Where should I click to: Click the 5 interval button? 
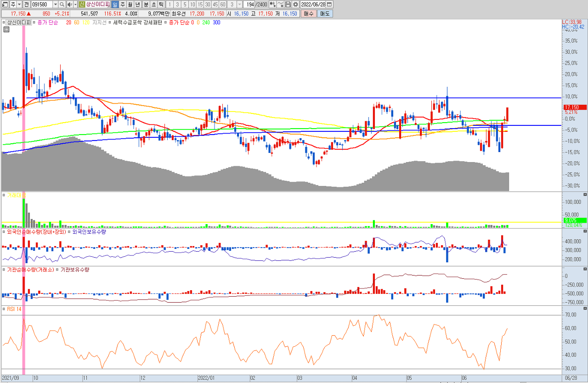point(185,5)
